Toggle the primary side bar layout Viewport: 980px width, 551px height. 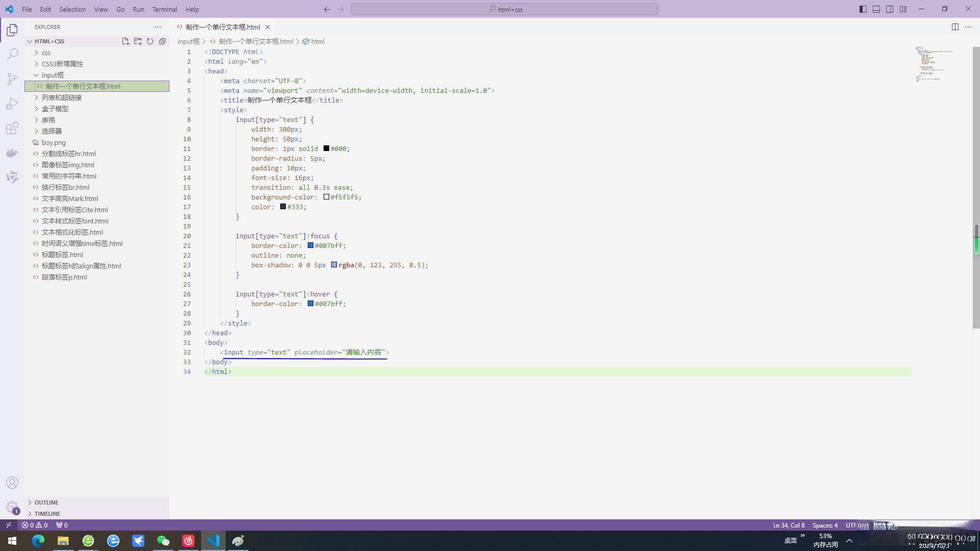863,9
